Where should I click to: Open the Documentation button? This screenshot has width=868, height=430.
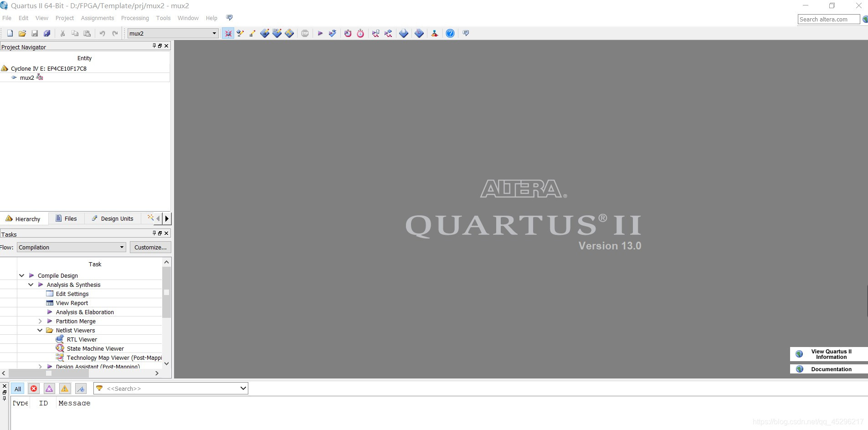(x=829, y=369)
